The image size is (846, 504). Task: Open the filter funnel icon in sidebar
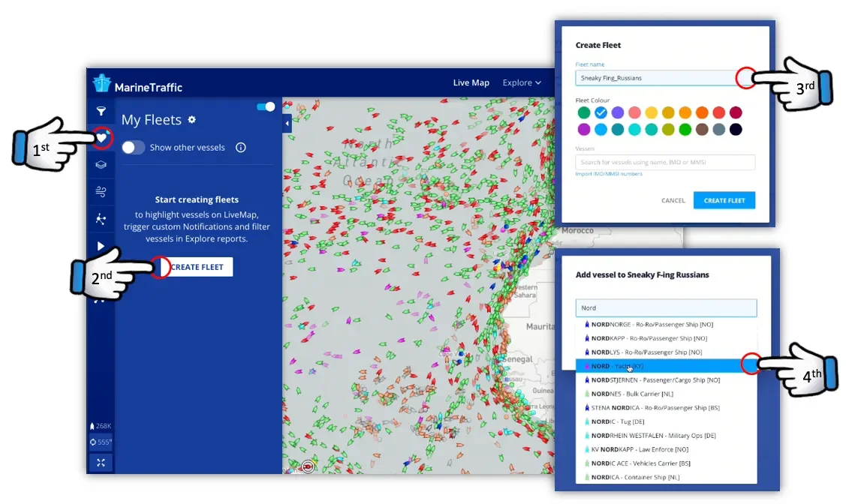101,111
